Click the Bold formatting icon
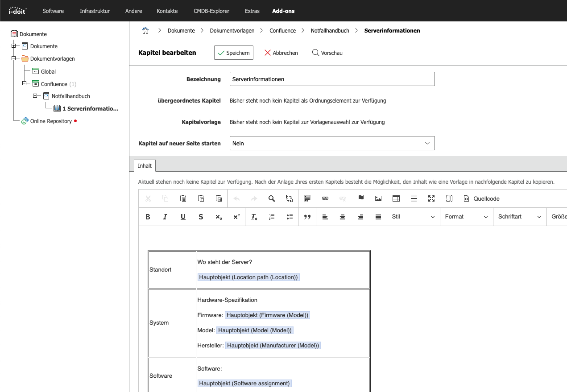Screen dimensions: 567x392 [x=148, y=217]
